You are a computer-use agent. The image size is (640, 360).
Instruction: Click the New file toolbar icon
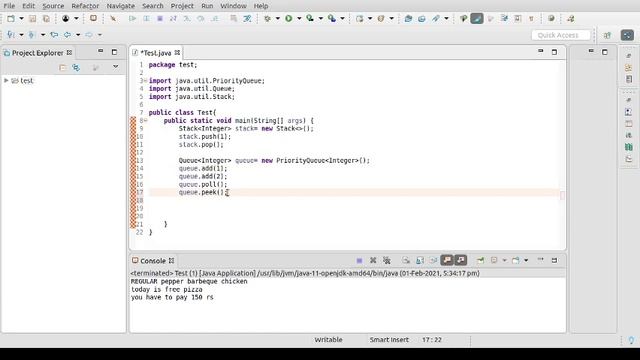click(x=11, y=18)
